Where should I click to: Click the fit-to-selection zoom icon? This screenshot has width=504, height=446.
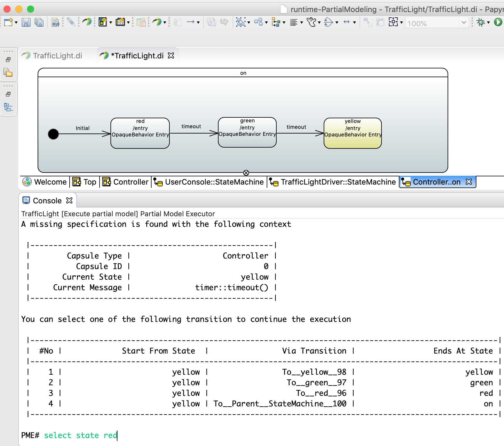pos(393,22)
